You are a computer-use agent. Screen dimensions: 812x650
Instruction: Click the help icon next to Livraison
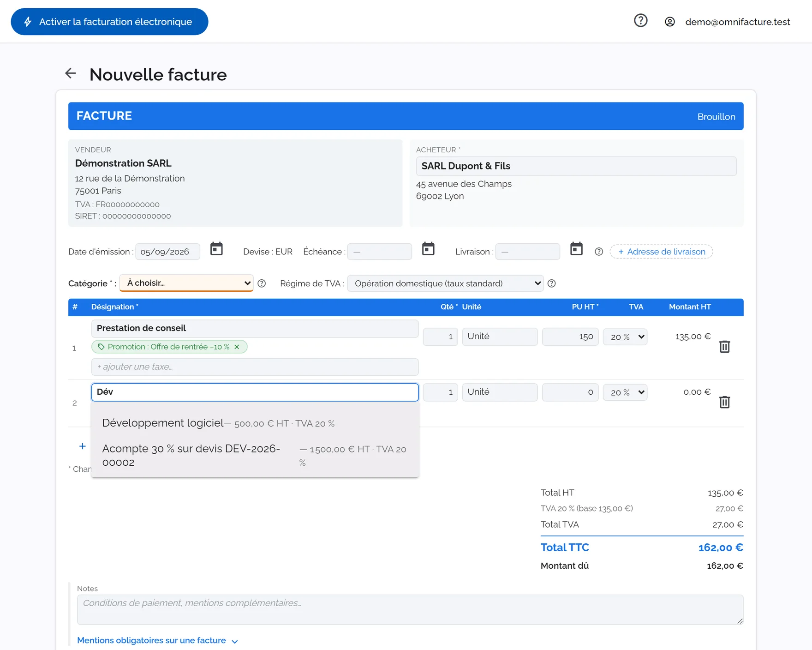[599, 252]
